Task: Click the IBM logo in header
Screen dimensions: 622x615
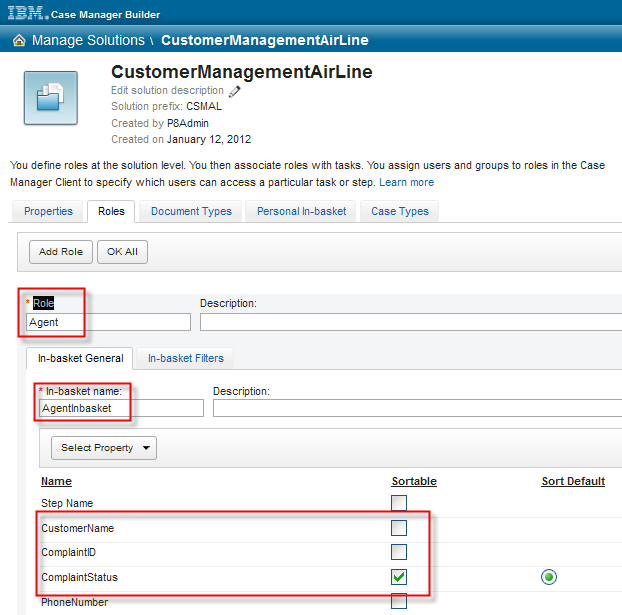Action: pos(28,13)
